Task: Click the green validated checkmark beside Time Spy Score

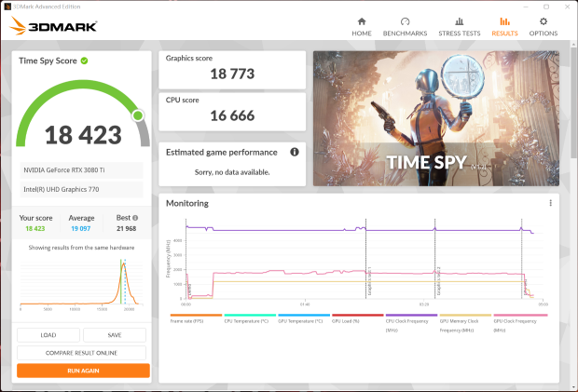Action: [85, 61]
